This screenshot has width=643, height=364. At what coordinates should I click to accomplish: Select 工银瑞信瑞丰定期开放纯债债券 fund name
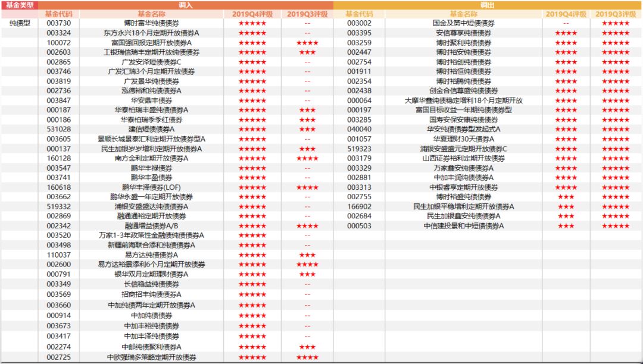coord(152,52)
